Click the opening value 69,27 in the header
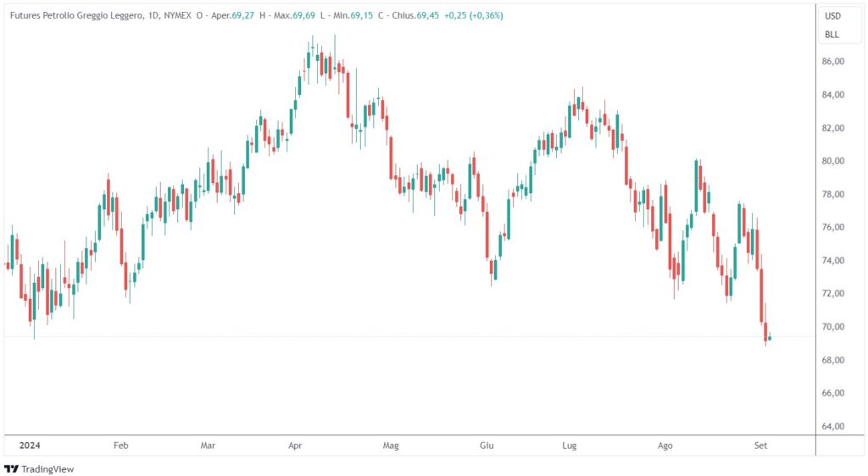Image resolution: width=868 pixels, height=476 pixels. [x=243, y=15]
